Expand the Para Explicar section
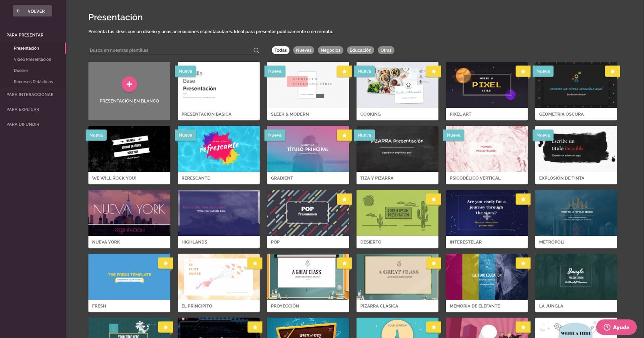Image resolution: width=644 pixels, height=338 pixels. point(23,109)
